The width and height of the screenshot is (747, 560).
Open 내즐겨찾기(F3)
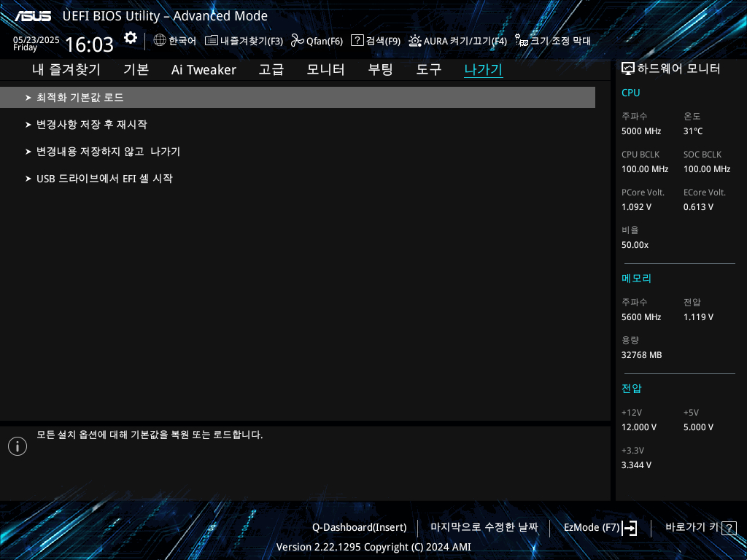tap(252, 41)
